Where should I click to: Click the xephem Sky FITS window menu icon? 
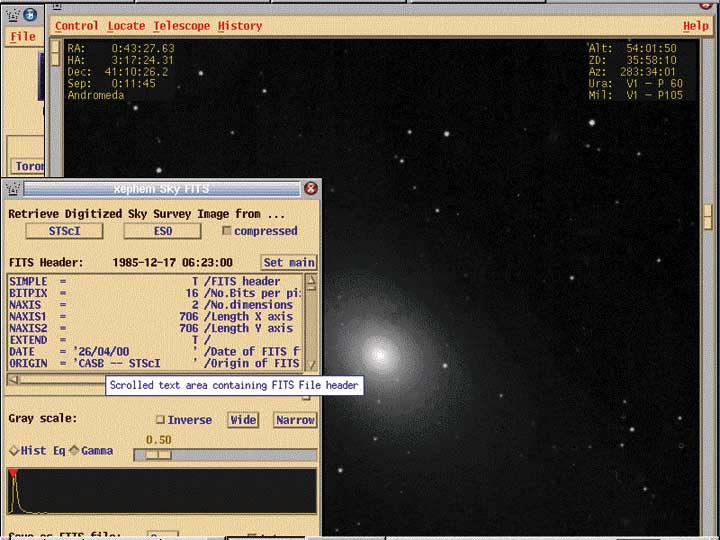coord(12,188)
